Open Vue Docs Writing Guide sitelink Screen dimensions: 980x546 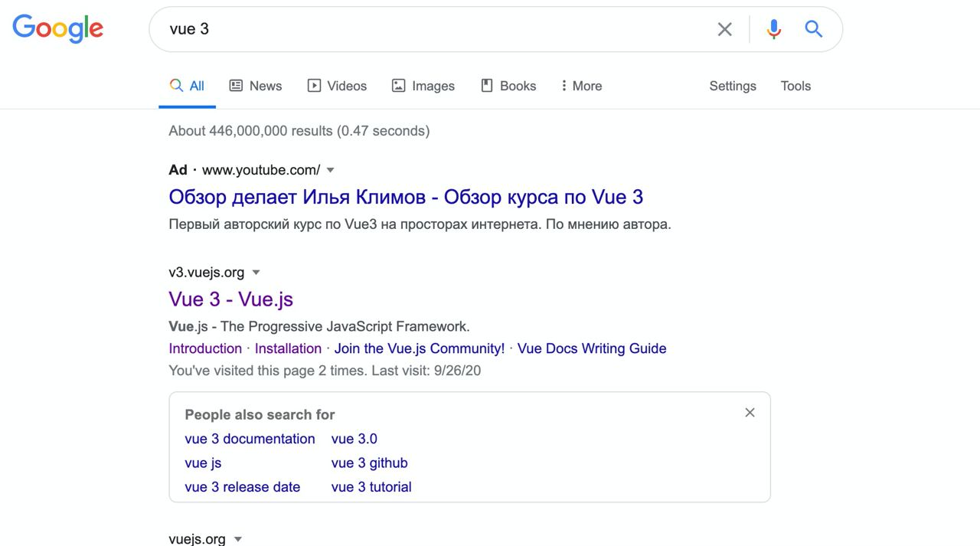click(592, 348)
